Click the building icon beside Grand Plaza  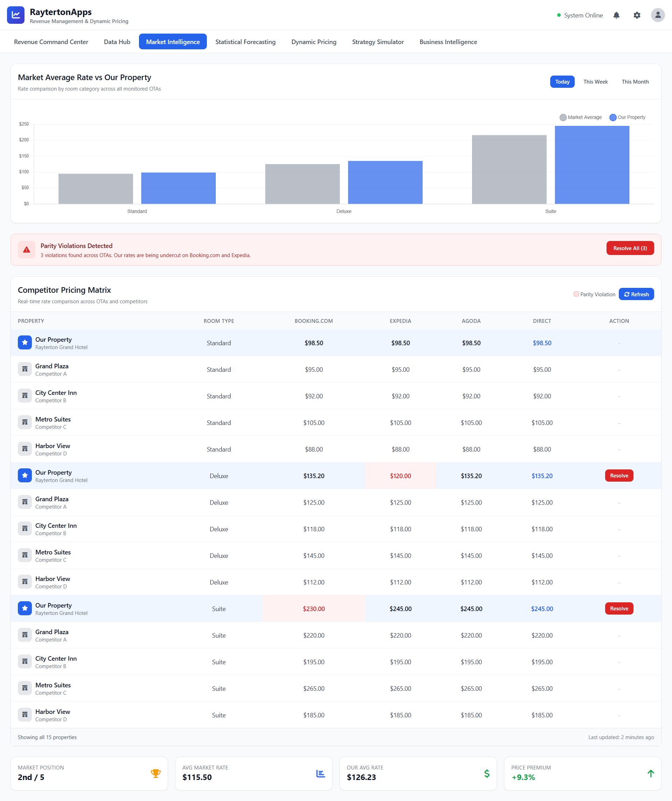point(24,369)
